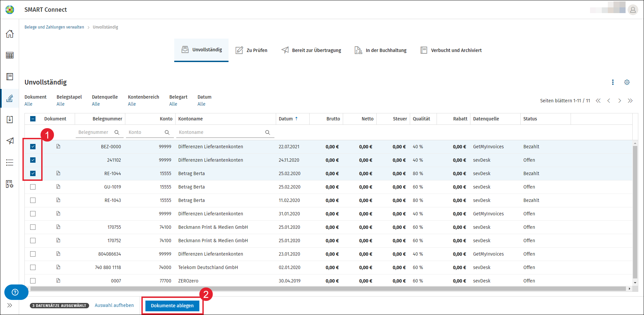Open the home icon in sidebar

pyautogui.click(x=10, y=34)
